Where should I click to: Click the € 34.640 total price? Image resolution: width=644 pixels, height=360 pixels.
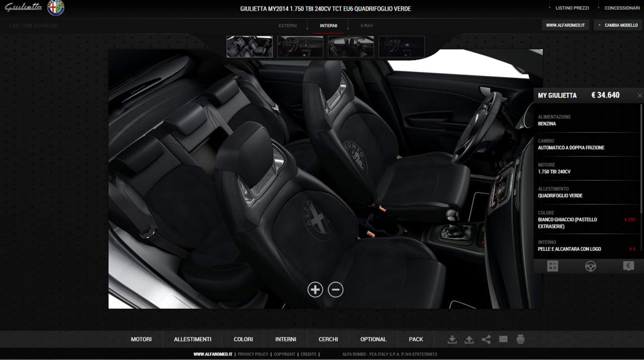605,95
